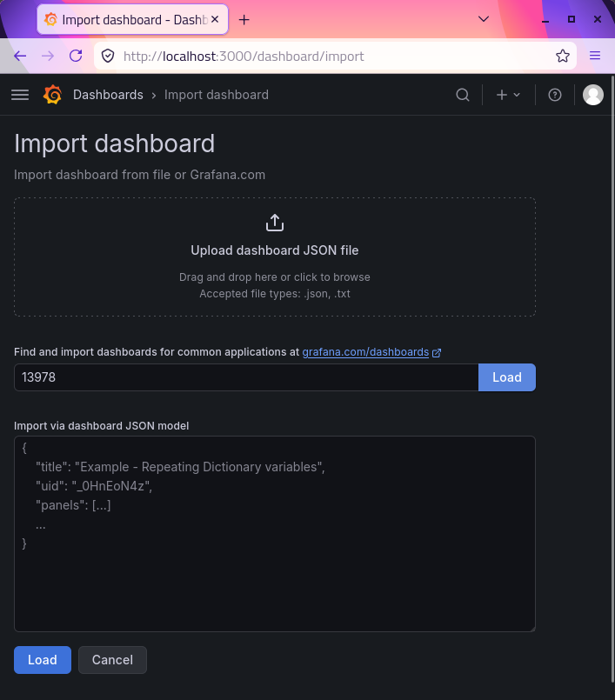Go back in browser history

(x=20, y=56)
